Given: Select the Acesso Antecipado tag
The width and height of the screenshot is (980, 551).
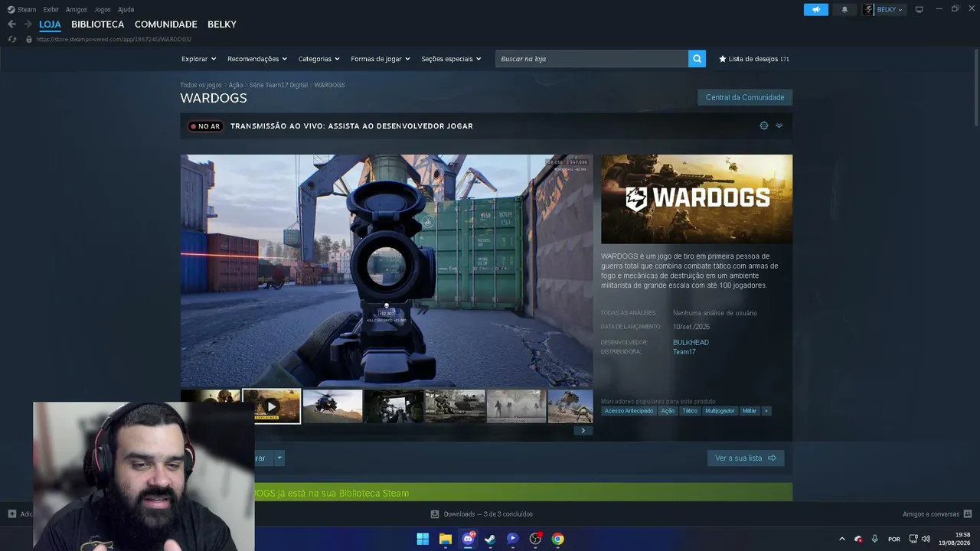Looking at the screenshot, I should pyautogui.click(x=629, y=411).
